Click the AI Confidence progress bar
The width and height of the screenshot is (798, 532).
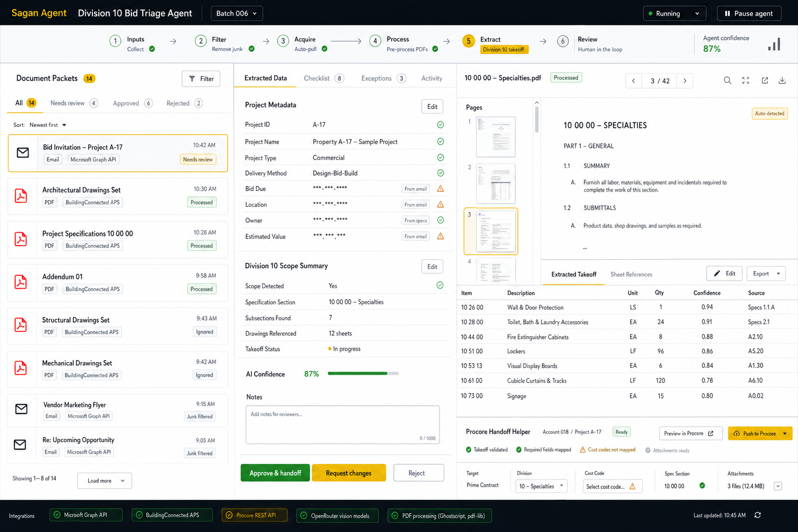[363, 374]
